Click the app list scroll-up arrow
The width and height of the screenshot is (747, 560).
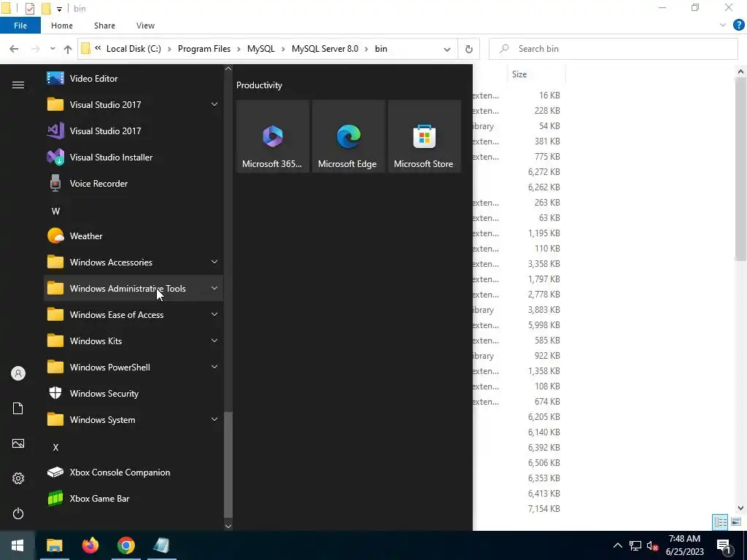click(228, 69)
